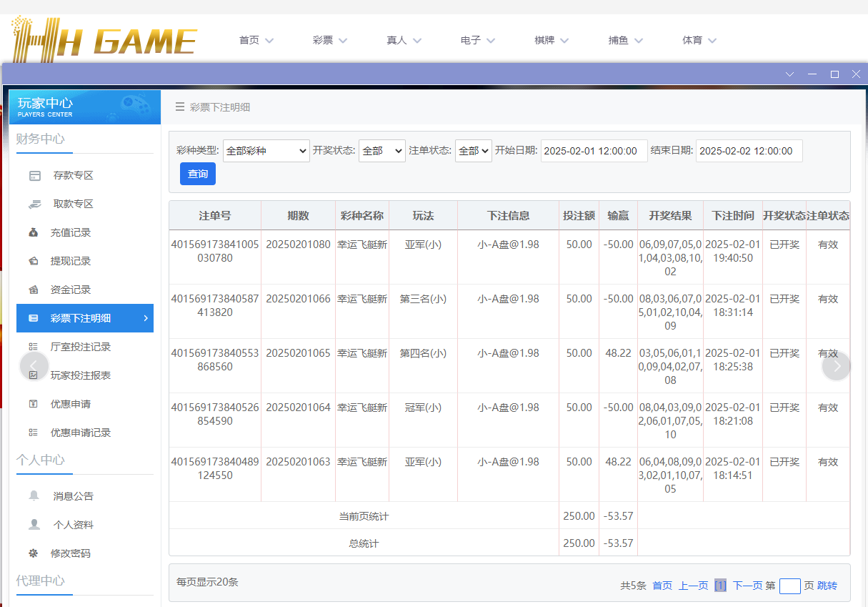The width and height of the screenshot is (868, 607).
Task: Expand the 体育 sports navigation menu
Action: [699, 41]
